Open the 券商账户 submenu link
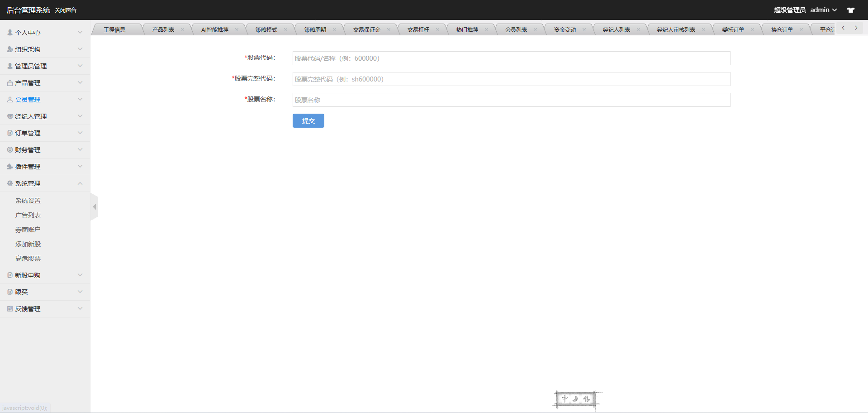 click(x=28, y=230)
